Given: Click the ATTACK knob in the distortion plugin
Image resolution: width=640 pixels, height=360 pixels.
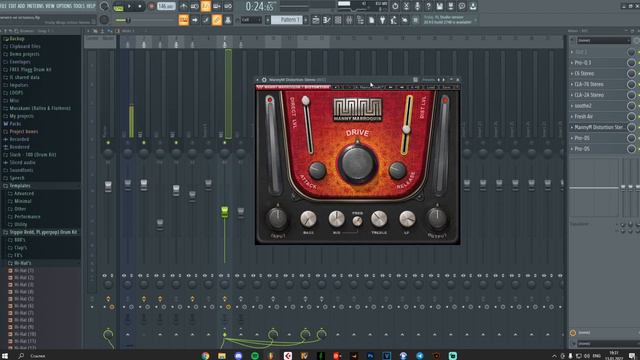Looking at the screenshot, I should point(317,170).
